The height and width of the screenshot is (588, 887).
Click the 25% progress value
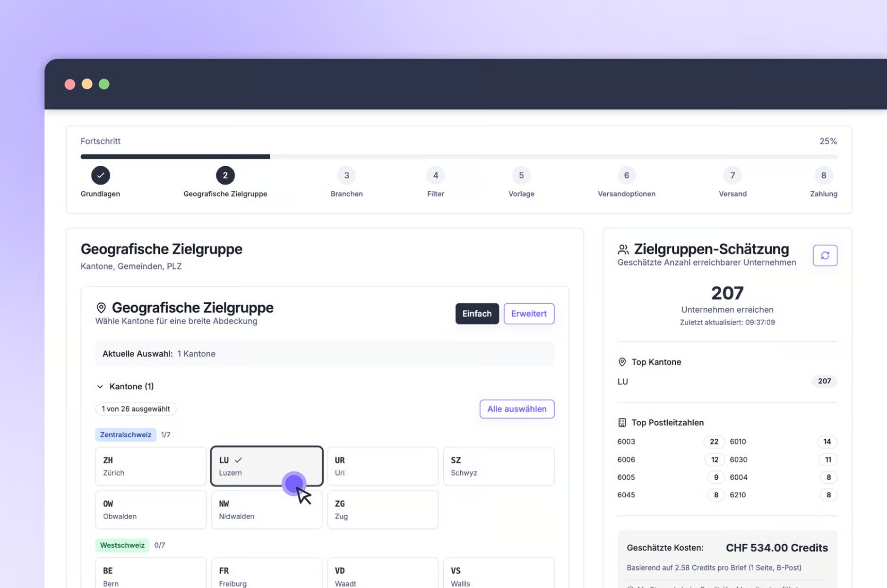pos(828,141)
